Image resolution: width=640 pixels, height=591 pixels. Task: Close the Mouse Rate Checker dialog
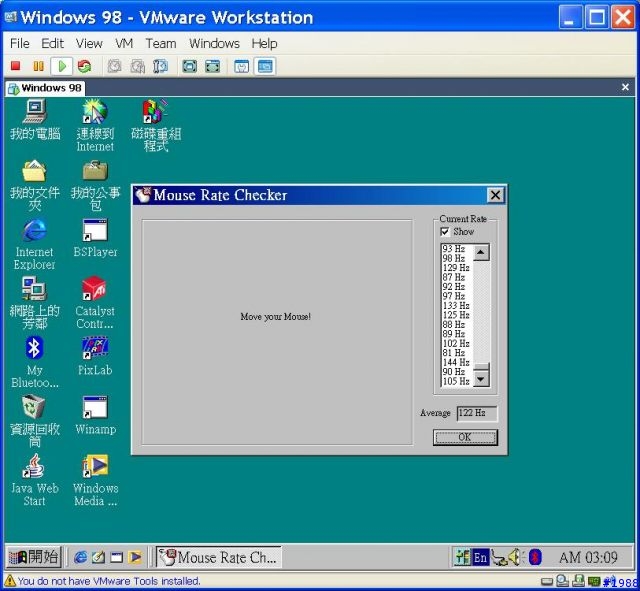496,195
